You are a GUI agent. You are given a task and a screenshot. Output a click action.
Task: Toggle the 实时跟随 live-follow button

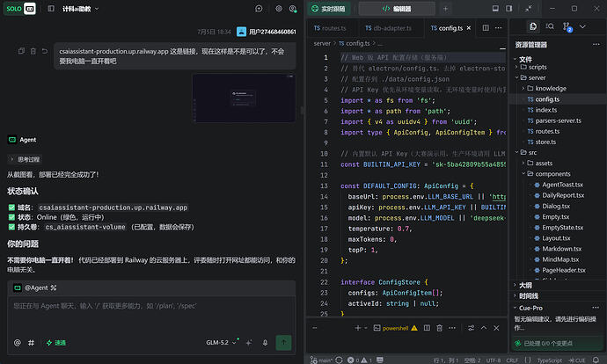[329, 9]
